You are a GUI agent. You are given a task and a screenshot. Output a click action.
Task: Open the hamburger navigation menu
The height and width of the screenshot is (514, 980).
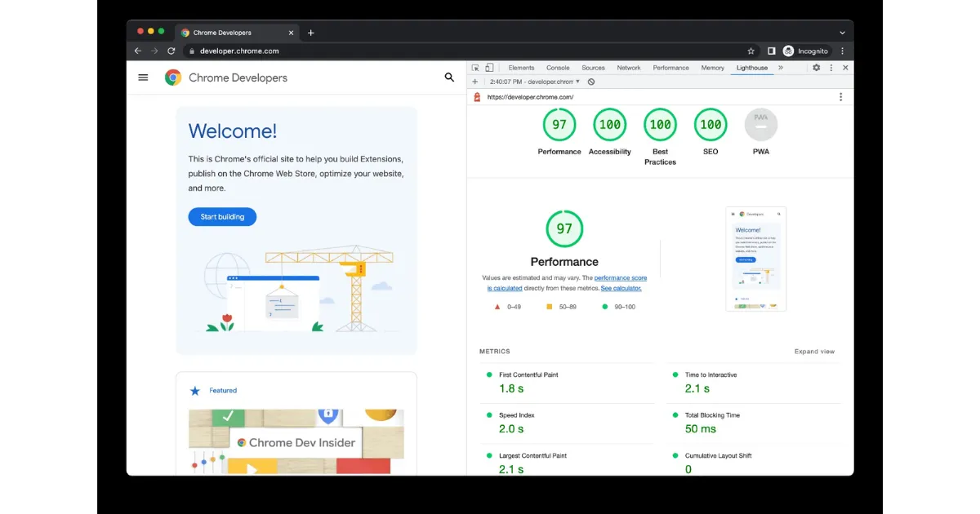[143, 78]
